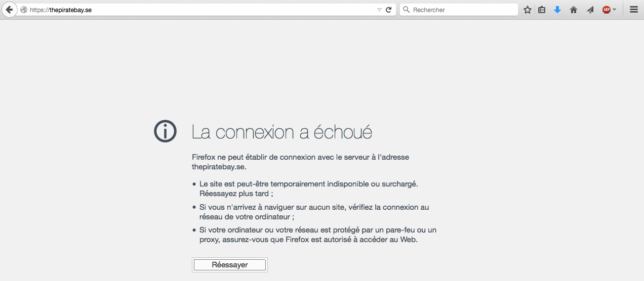The width and height of the screenshot is (644, 281).
Task: Reload the page with the refresh icon
Action: point(389,10)
